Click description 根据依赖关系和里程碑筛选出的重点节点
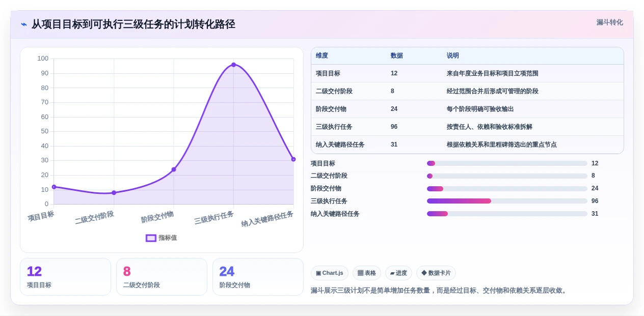 click(502, 145)
